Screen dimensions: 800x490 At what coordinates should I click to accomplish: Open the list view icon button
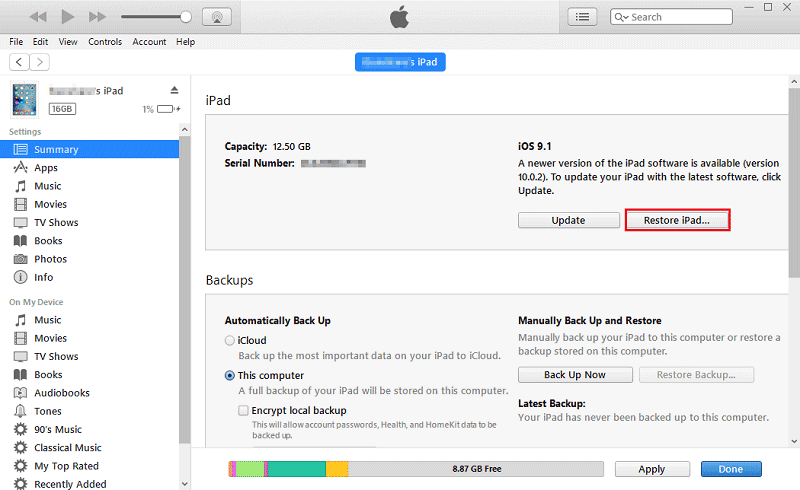(582, 17)
